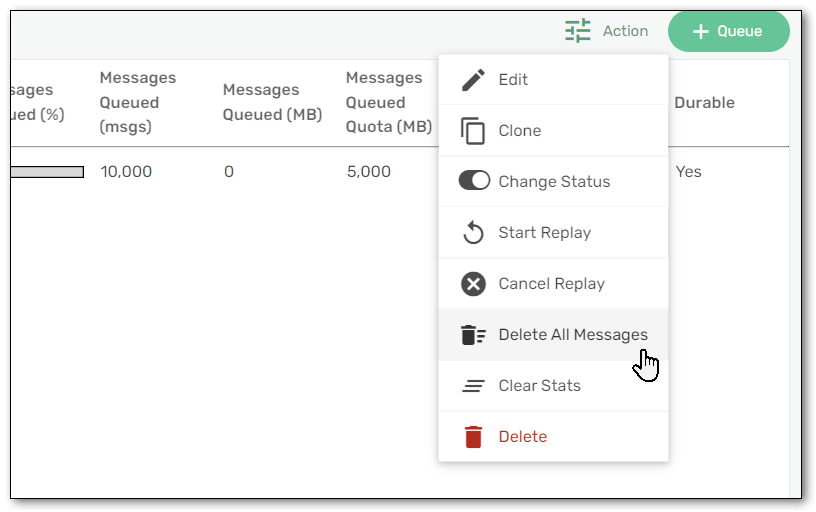The height and width of the screenshot is (512, 816).
Task: Click the Cancel Replay X icon
Action: 473,284
